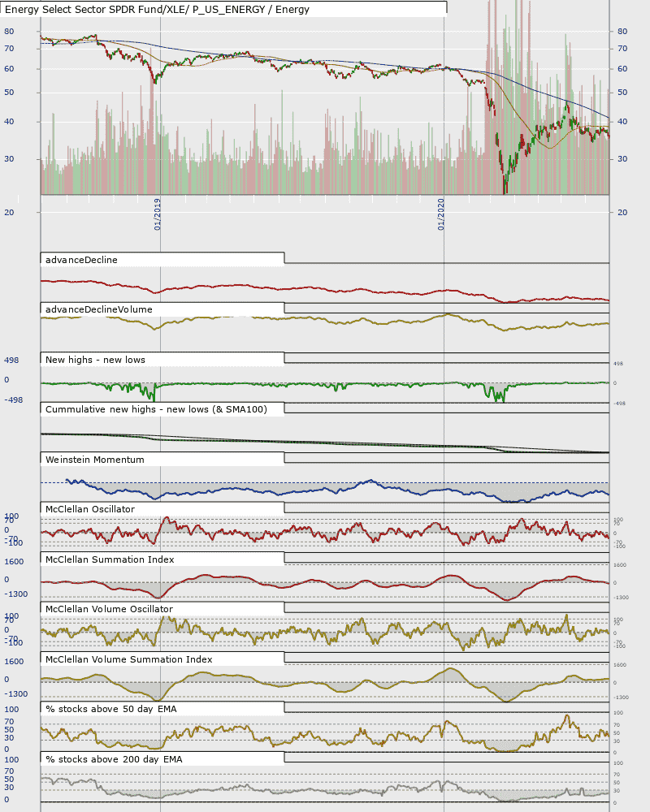This screenshot has width=650, height=812.
Task: Click the 01/2019 date marker on the time axis
Action: [x=158, y=214]
